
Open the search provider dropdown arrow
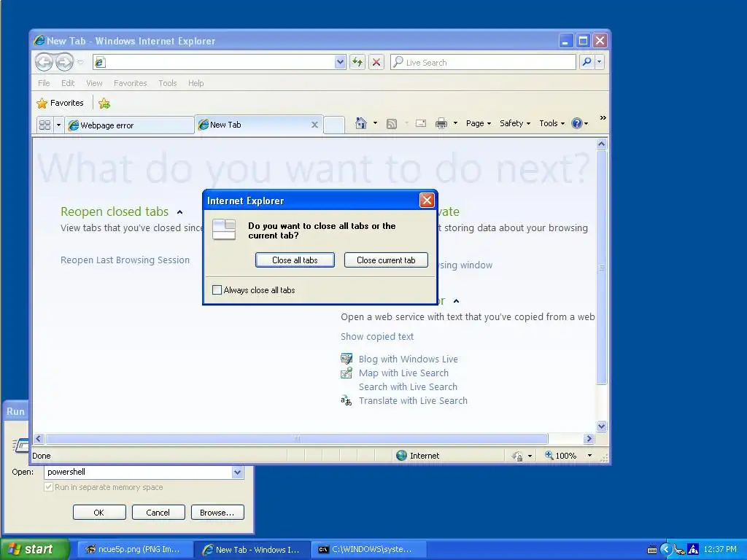point(600,62)
